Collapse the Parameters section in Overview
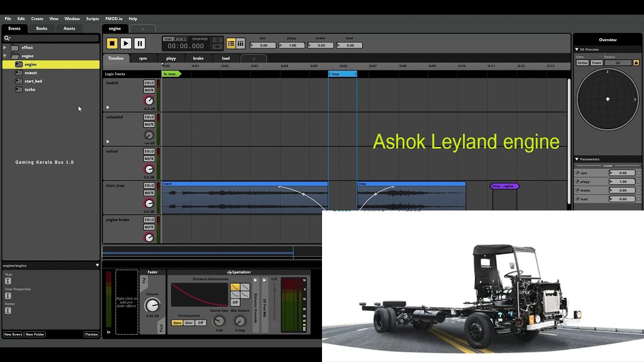This screenshot has width=644, height=362. pos(577,159)
